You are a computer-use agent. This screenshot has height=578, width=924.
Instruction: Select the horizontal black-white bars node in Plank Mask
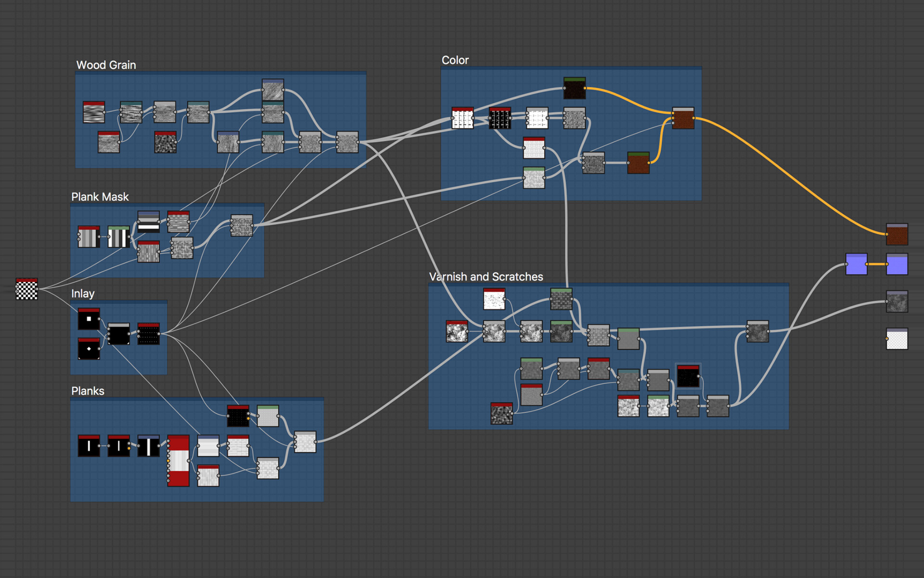[x=148, y=222]
